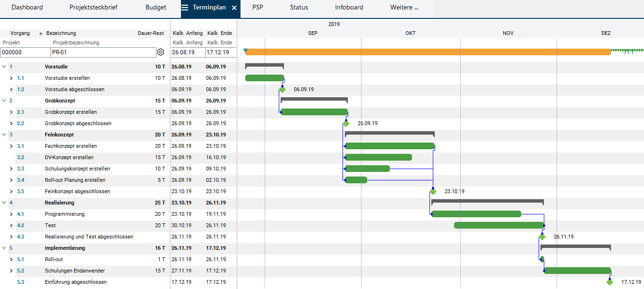The width and height of the screenshot is (644, 289).
Task: Click task number link 3.2
Action: click(x=20, y=157)
